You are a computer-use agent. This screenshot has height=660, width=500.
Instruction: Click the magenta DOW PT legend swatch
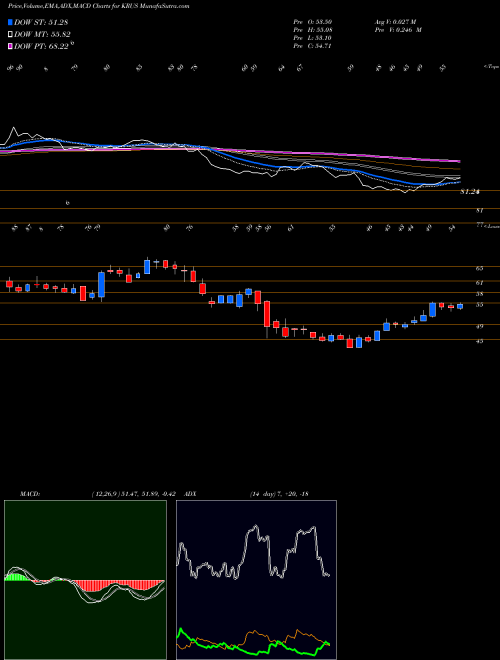pos(10,46)
